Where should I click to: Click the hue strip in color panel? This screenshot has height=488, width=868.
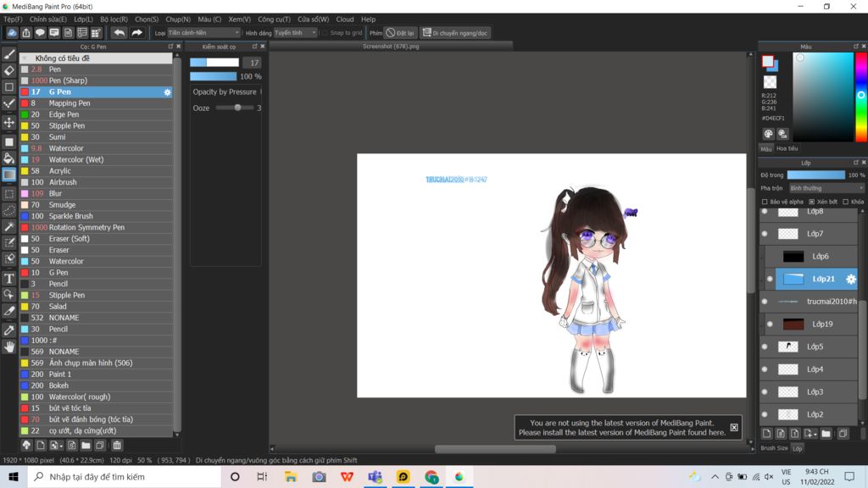point(861,97)
